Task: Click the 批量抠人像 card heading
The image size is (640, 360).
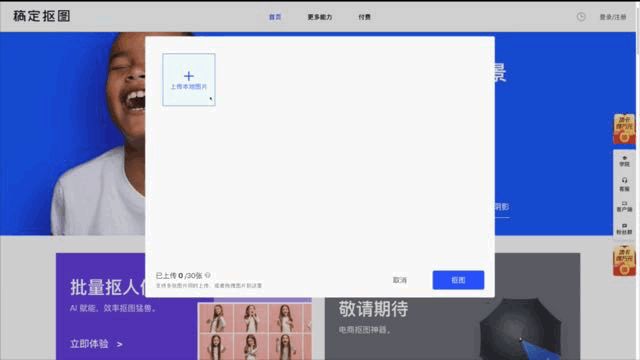Action: click(108, 287)
